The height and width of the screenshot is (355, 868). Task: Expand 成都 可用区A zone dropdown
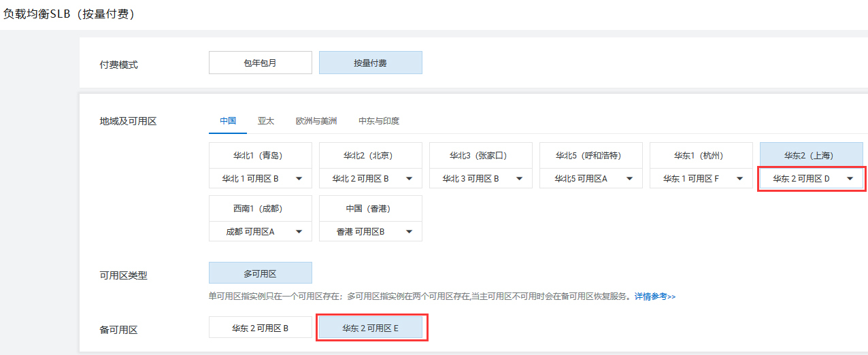click(x=260, y=232)
